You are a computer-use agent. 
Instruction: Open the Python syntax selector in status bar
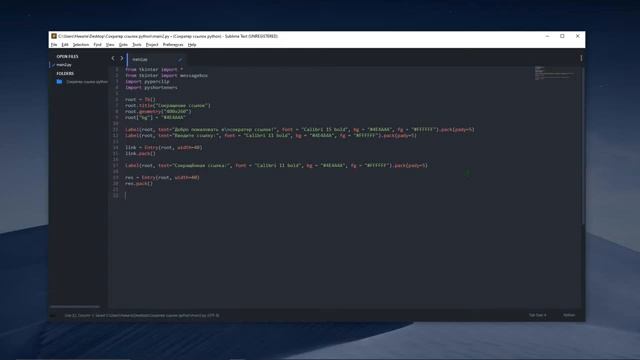(569, 315)
